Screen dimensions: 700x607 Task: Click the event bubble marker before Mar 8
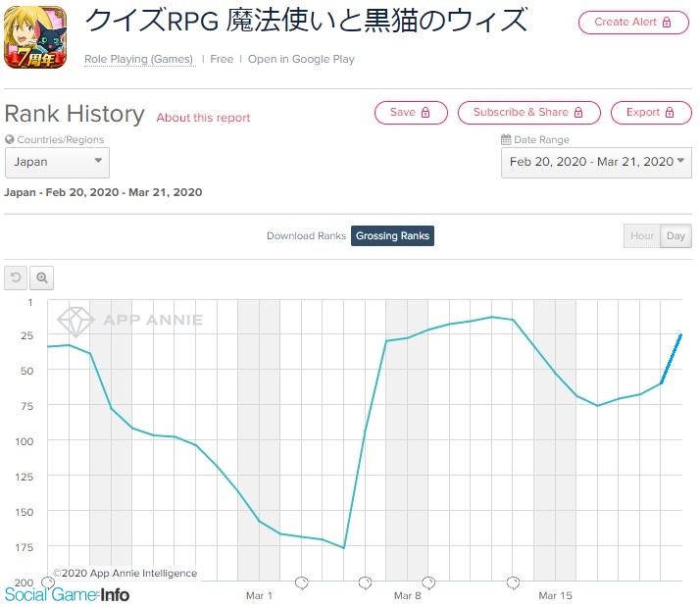coord(365,582)
